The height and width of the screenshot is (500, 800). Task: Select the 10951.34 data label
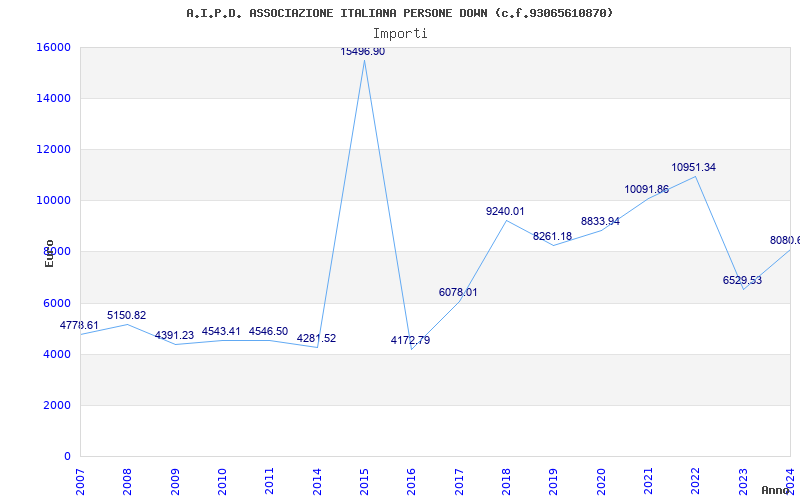pos(693,168)
